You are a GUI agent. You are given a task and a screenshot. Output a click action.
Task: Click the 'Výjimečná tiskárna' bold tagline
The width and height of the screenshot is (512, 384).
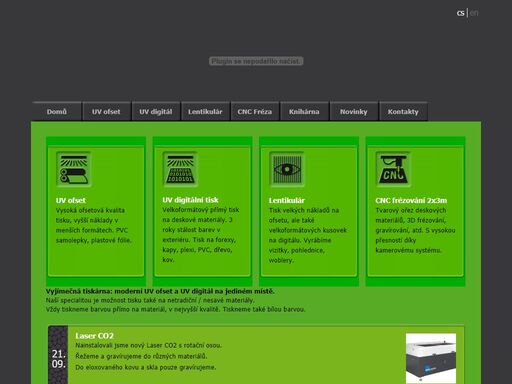[x=160, y=291]
